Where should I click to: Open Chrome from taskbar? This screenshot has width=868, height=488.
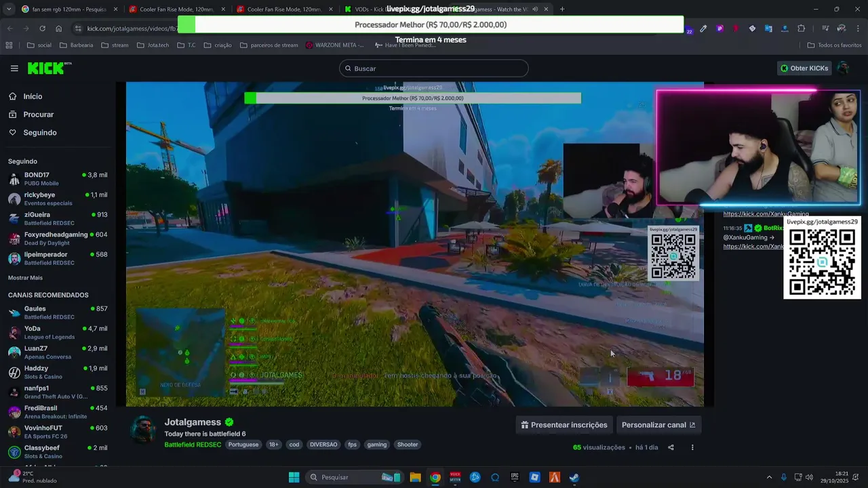click(435, 477)
